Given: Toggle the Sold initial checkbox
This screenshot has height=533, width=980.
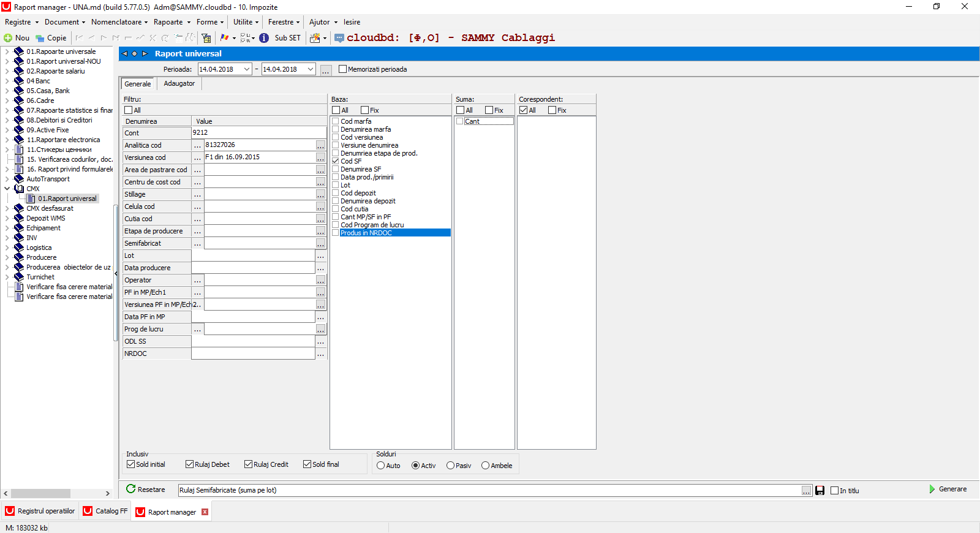Looking at the screenshot, I should tap(130, 464).
